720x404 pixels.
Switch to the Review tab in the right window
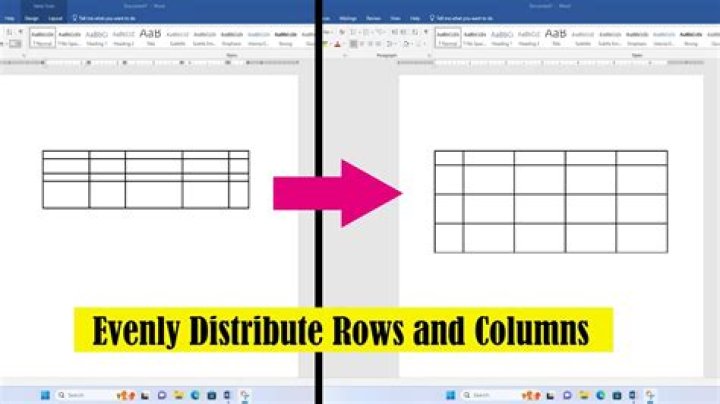click(373, 18)
